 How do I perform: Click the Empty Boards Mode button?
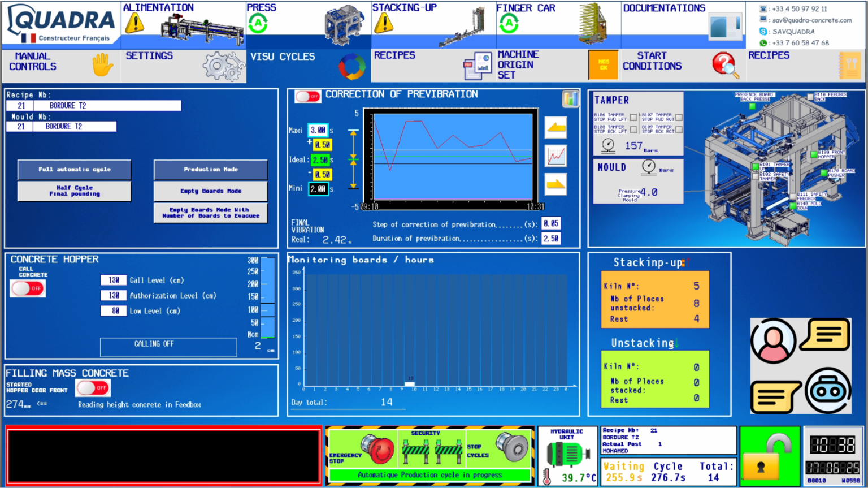[210, 191]
